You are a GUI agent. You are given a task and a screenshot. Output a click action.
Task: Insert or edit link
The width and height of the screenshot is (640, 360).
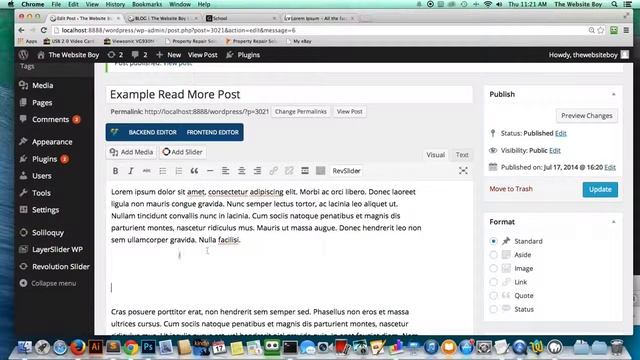click(273, 171)
